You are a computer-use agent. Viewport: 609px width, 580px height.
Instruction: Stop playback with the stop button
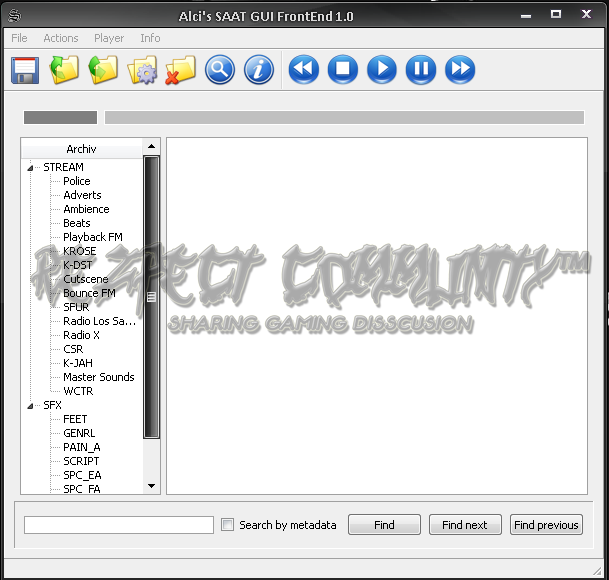tap(343, 70)
